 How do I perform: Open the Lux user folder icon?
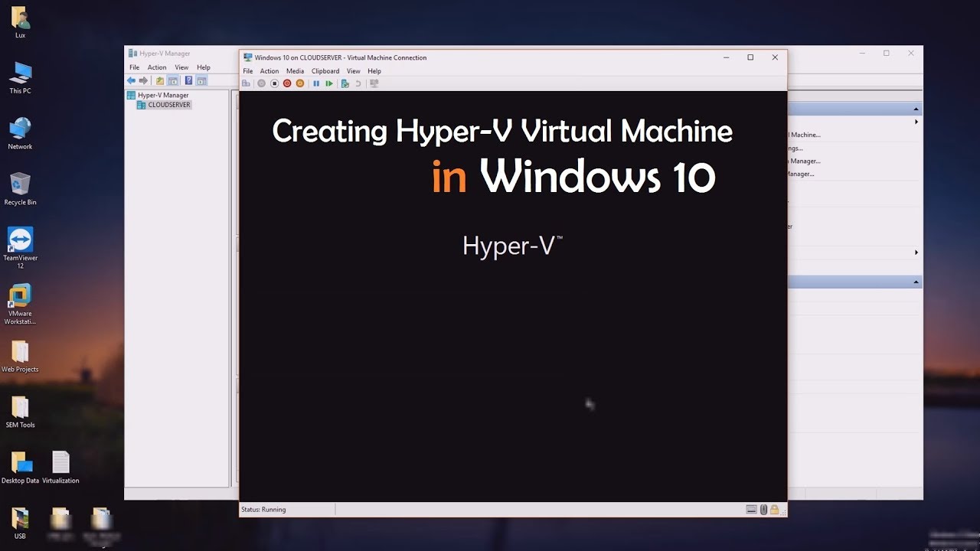coord(20,21)
